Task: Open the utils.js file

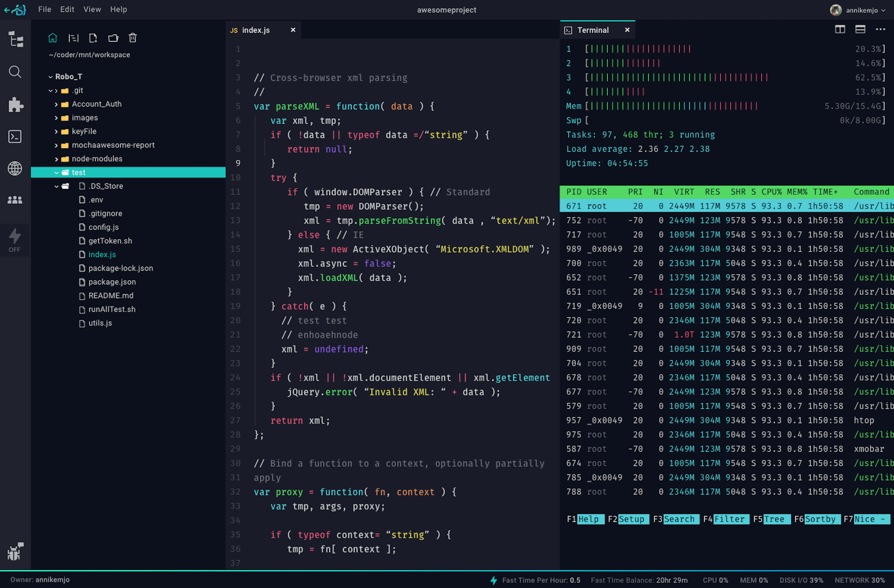Action: click(100, 323)
